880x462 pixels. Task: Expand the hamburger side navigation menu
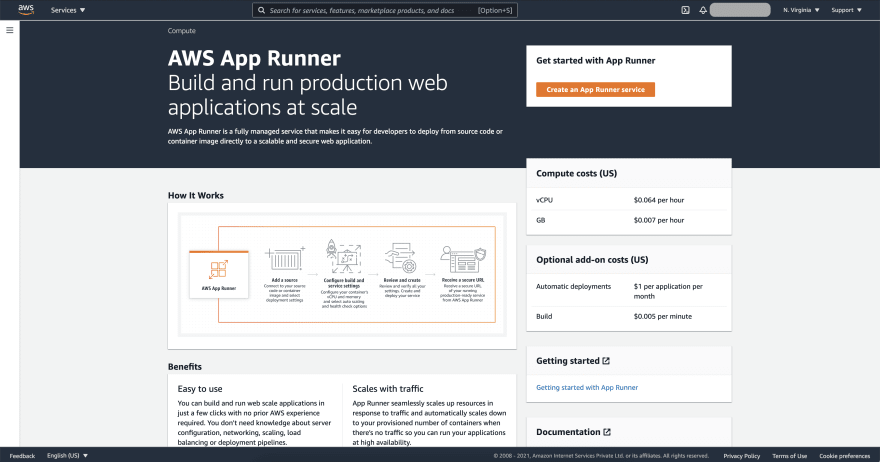10,30
